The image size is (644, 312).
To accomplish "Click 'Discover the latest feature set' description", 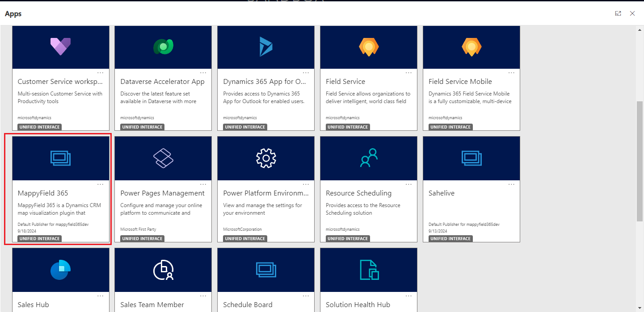I will 155,94.
